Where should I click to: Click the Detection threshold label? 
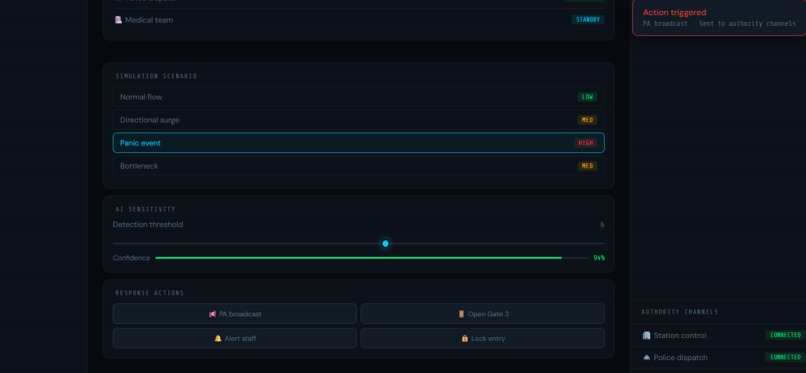coord(148,225)
